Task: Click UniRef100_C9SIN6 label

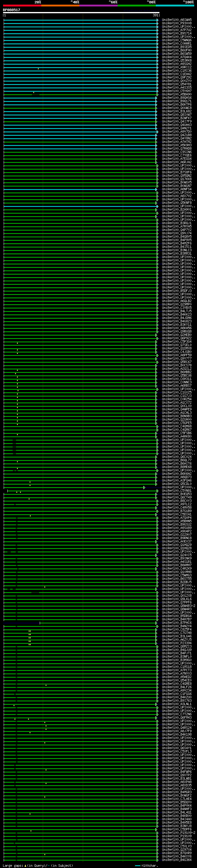Action: [x=177, y=152]
